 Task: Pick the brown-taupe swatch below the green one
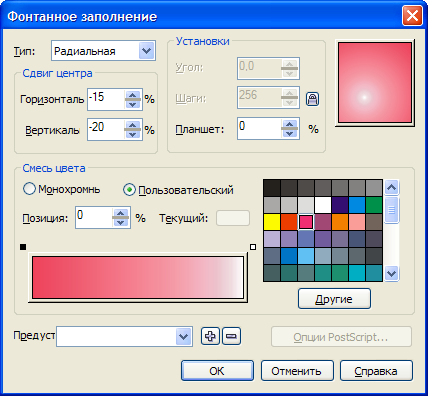374,222
